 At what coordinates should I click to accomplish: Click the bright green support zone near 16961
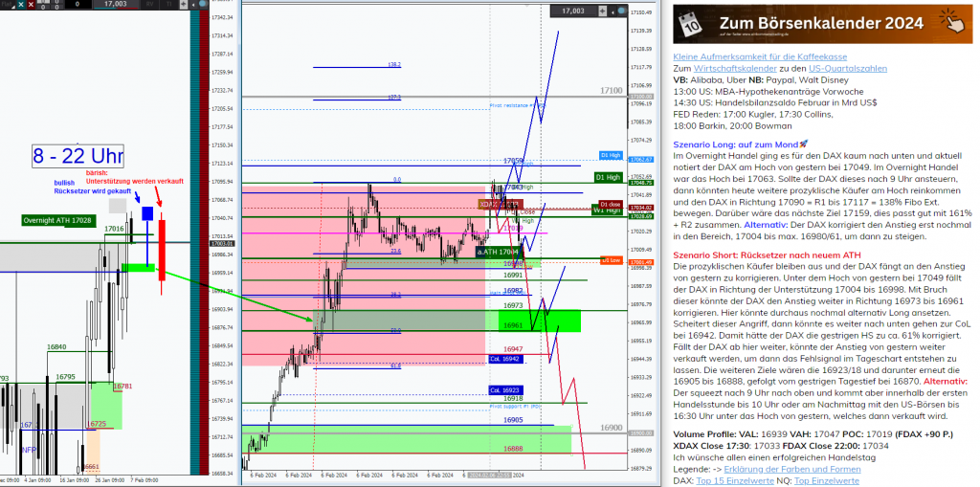pos(550,321)
